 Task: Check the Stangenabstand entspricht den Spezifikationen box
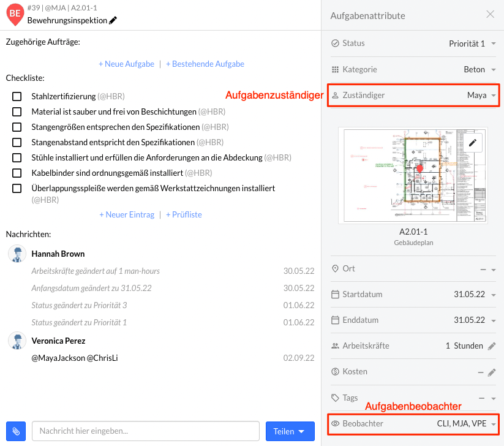tap(17, 142)
